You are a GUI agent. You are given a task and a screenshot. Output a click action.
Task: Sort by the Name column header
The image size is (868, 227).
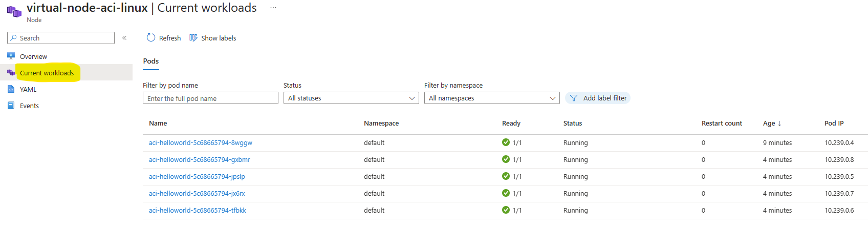point(158,123)
